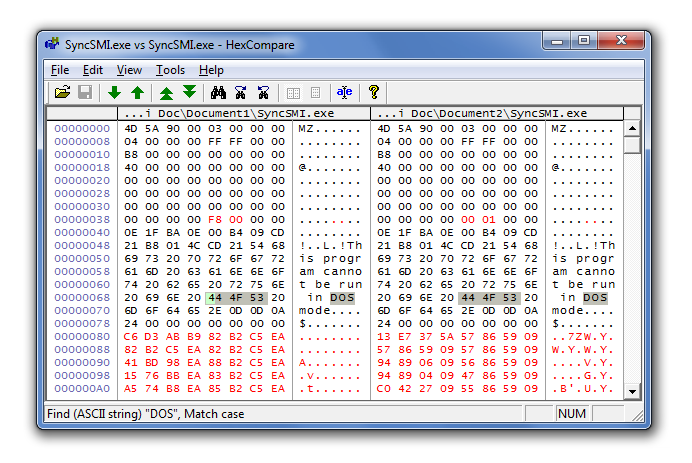692x463 pixels.
Task: Click red byte F8 in the left pane
Action: [x=215, y=220]
